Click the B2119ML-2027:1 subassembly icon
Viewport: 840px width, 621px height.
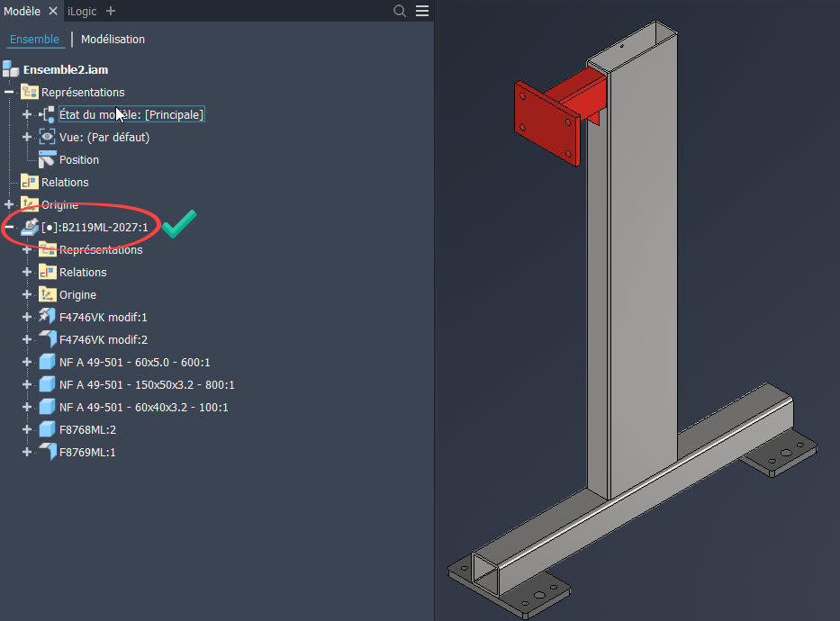(x=30, y=227)
